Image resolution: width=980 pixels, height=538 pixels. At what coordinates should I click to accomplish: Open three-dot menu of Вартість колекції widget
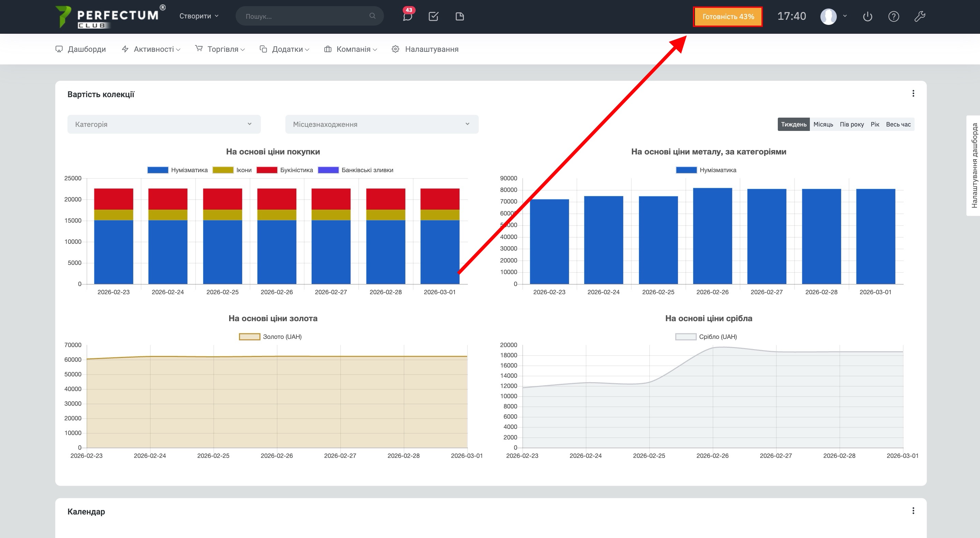(x=913, y=94)
